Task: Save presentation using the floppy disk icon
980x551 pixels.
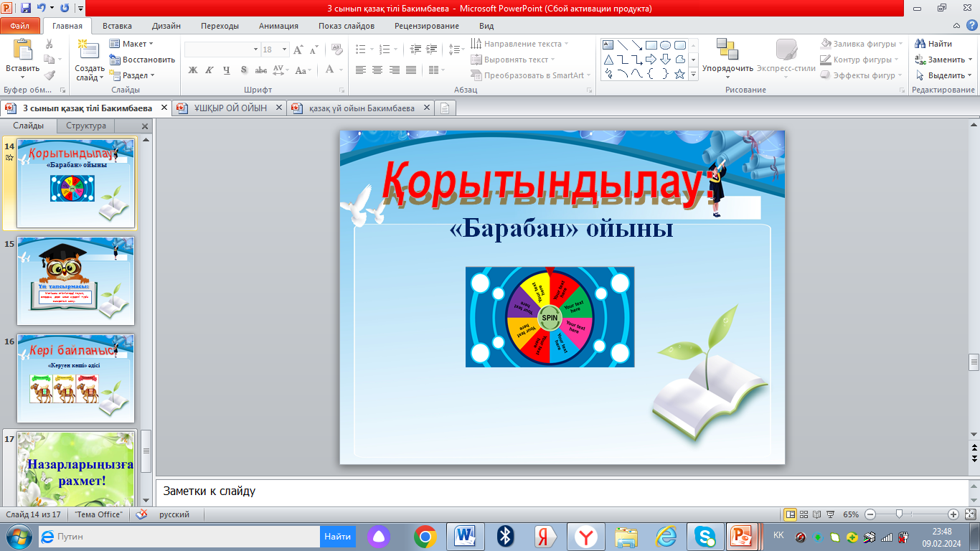Action: (26, 9)
